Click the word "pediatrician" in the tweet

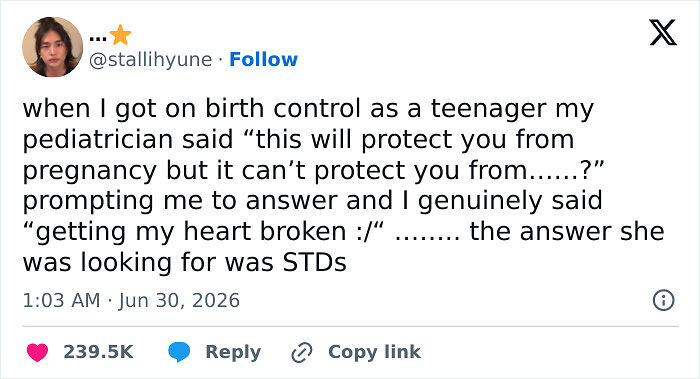pos(97,139)
